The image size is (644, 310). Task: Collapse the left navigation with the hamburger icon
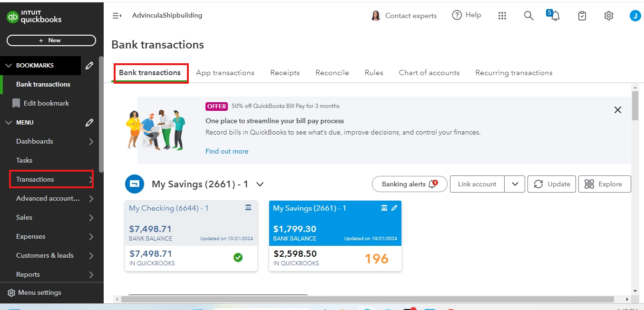point(117,16)
